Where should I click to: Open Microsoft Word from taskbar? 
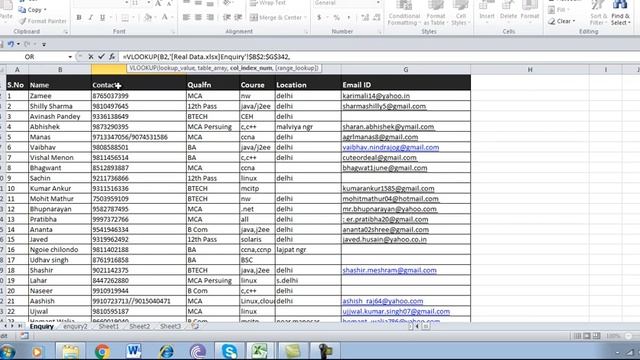134,351
